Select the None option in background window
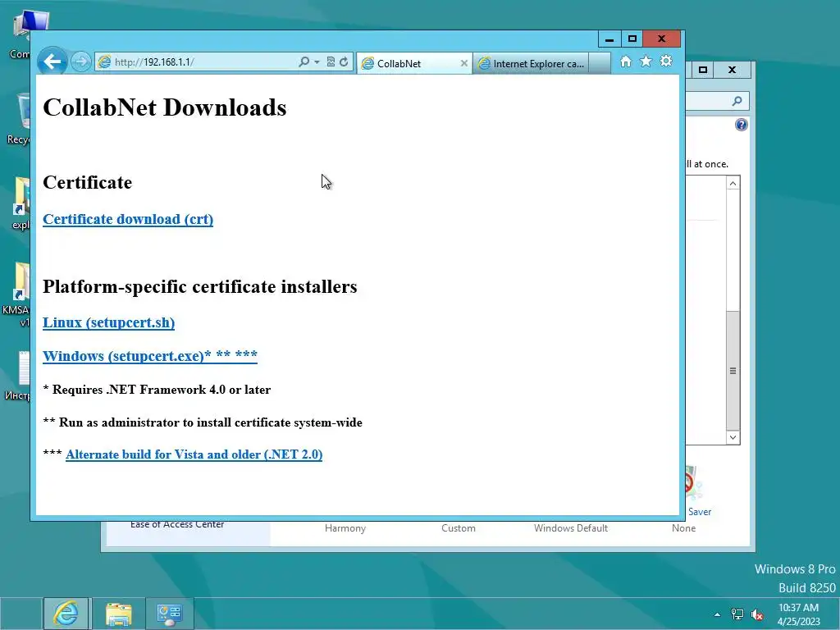 tap(683, 528)
